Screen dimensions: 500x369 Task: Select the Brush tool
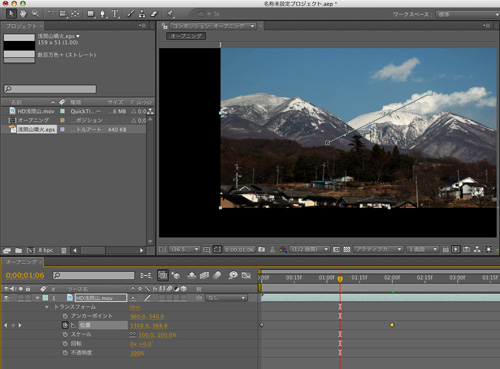[131, 14]
